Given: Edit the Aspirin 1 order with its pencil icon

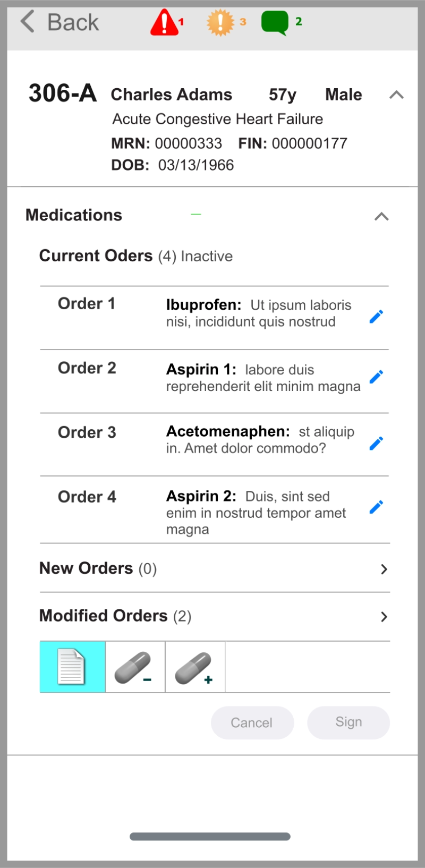Looking at the screenshot, I should pyautogui.click(x=376, y=377).
